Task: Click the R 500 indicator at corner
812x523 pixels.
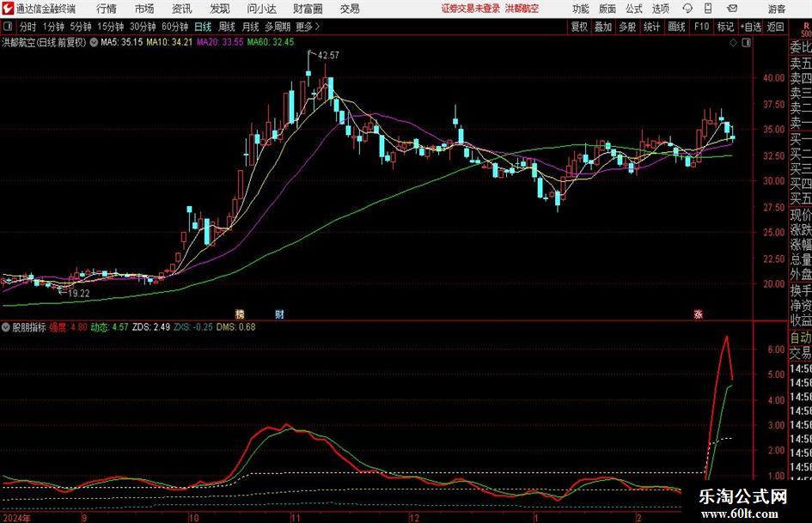Action: [806, 29]
